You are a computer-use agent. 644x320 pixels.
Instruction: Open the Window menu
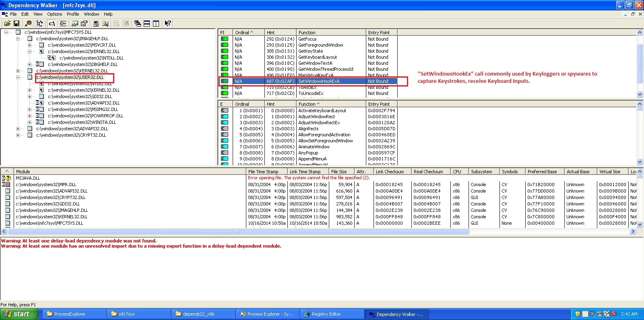pyautogui.click(x=91, y=14)
